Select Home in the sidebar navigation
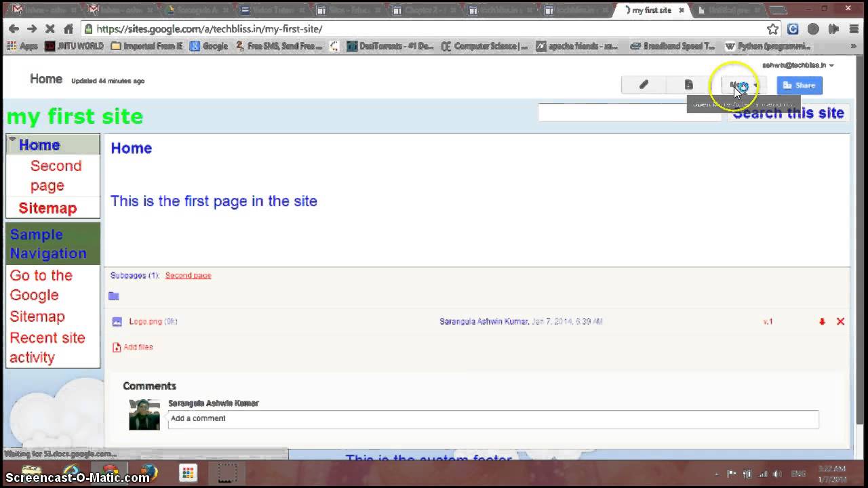868x488 pixels. 39,144
